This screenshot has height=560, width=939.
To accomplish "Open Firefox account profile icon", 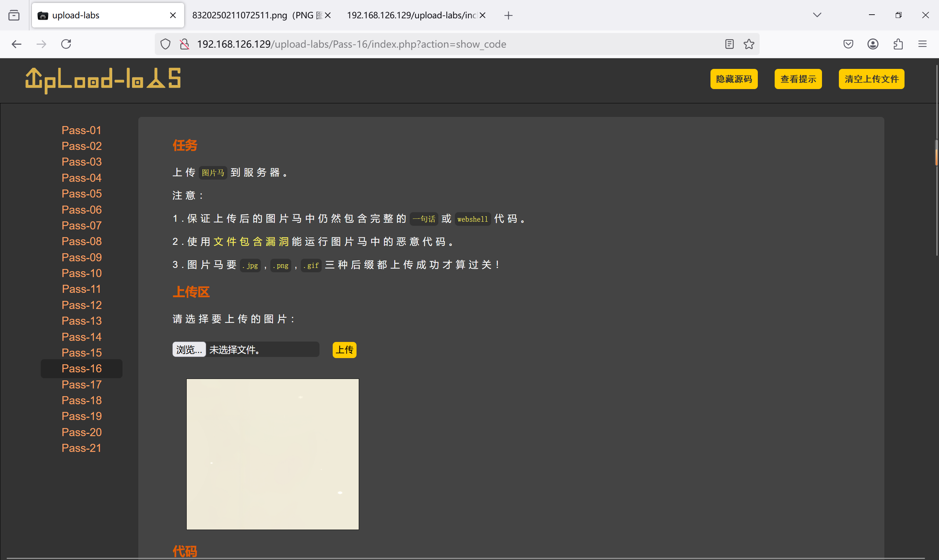I will 873,44.
